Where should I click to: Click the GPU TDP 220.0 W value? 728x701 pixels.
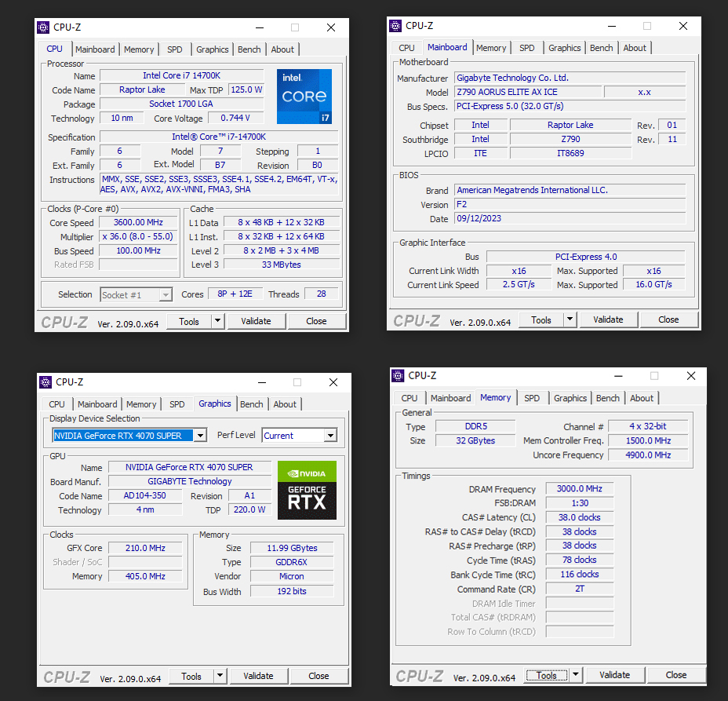[x=249, y=509]
